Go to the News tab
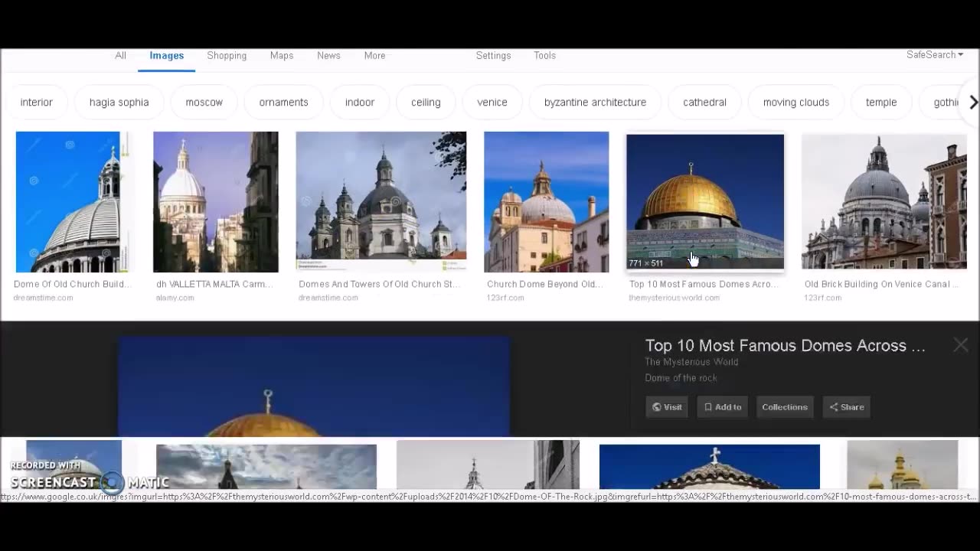980x551 pixels. point(328,56)
